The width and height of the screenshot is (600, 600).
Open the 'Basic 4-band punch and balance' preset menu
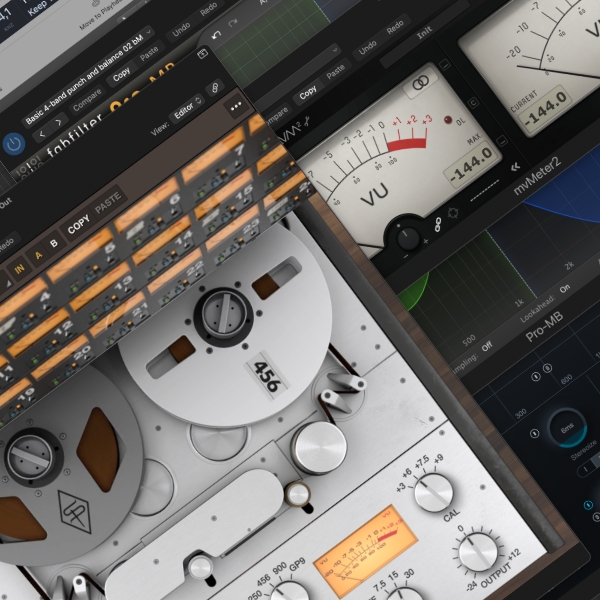pos(88,75)
